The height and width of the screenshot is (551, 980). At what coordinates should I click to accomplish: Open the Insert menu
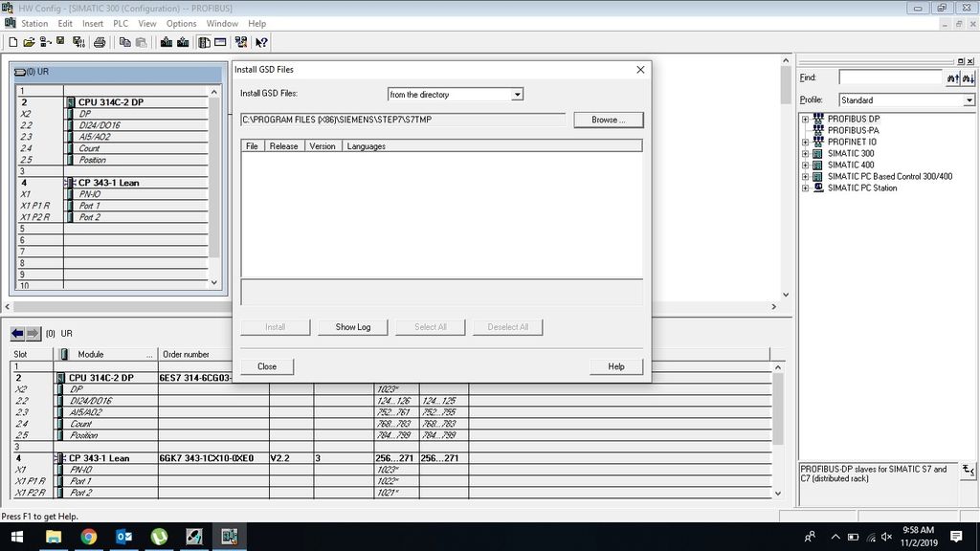[93, 24]
